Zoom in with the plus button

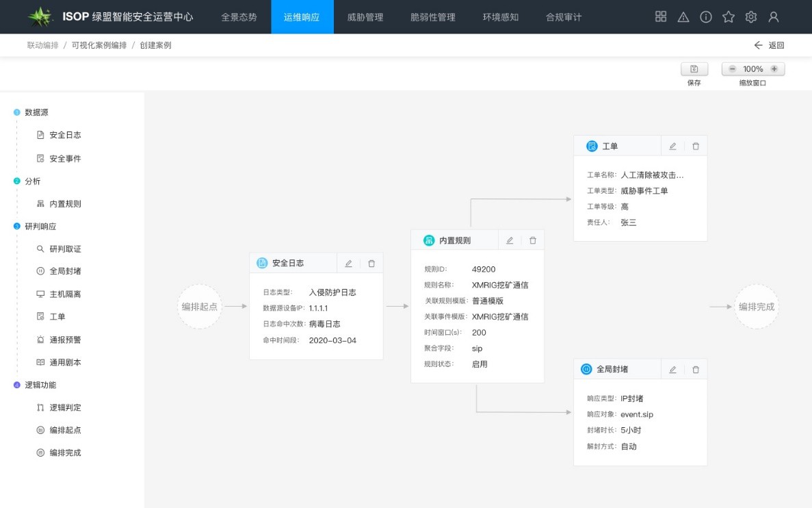[x=774, y=69]
